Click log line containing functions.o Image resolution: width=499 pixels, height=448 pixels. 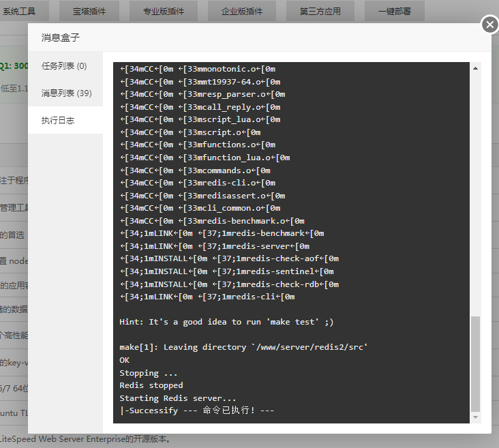tap(198, 145)
